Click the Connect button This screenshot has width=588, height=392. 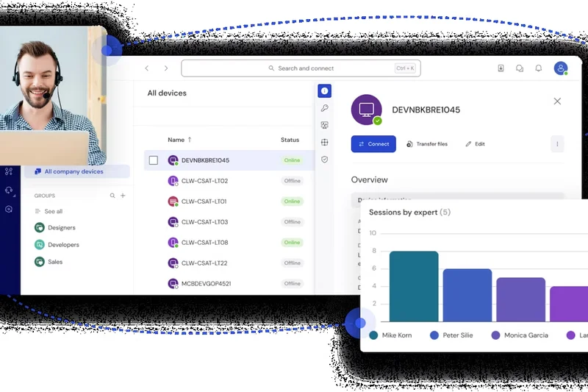click(x=373, y=144)
